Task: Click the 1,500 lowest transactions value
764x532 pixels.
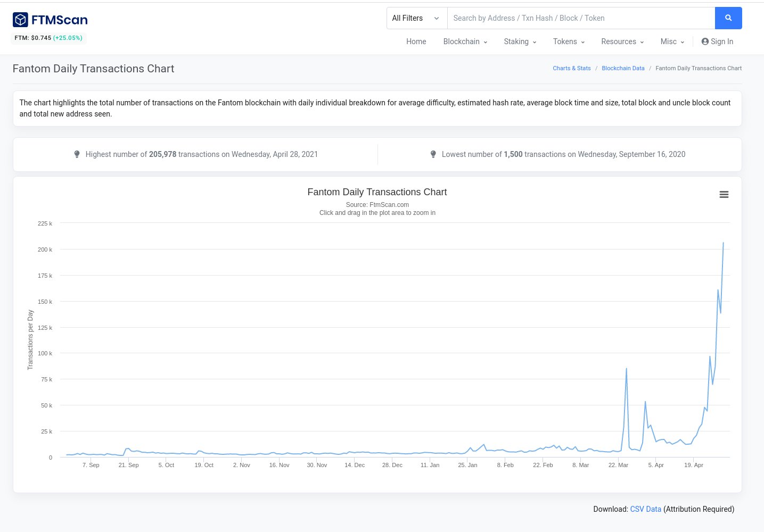Action: coord(513,154)
